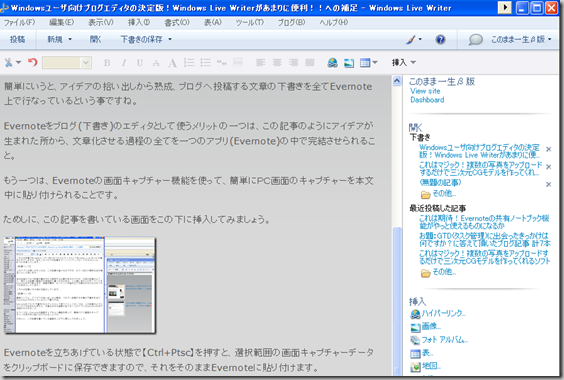Screen dimensions: 564x380
Task: Click the blockquote quotation icon
Action: 222,63
